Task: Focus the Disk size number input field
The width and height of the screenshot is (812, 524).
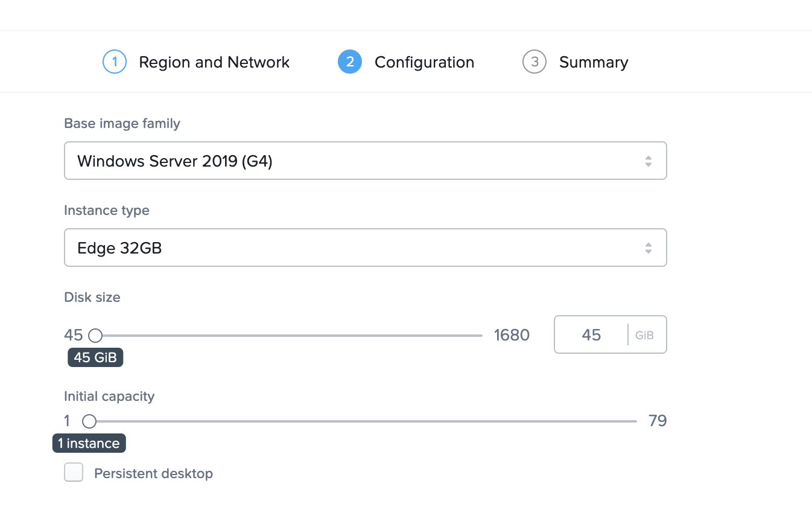Action: pyautogui.click(x=591, y=335)
